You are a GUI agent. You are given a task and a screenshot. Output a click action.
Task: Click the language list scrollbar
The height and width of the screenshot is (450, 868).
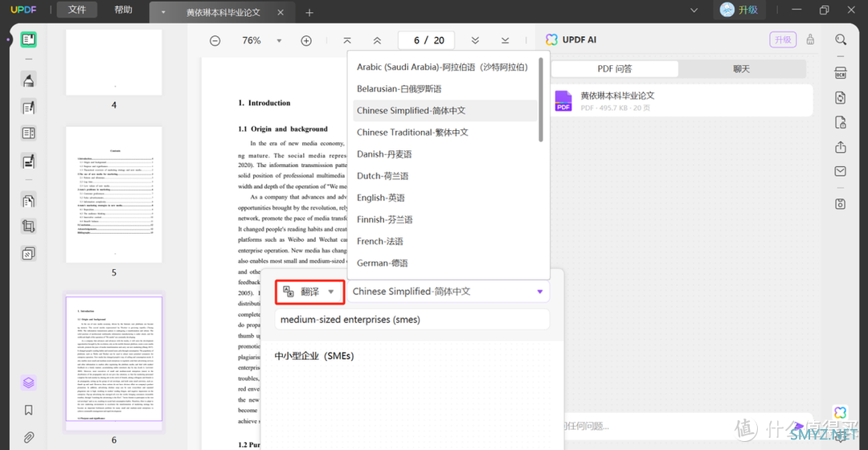(541, 100)
